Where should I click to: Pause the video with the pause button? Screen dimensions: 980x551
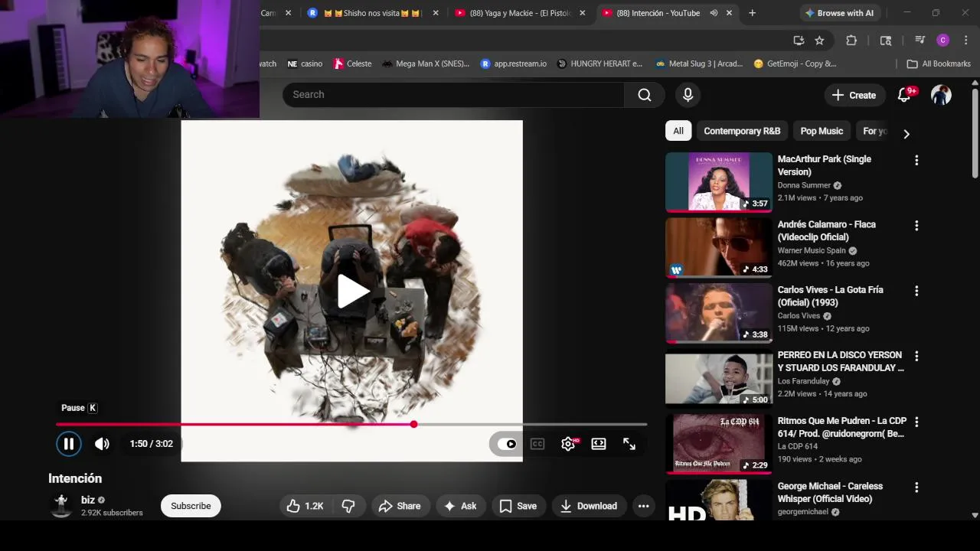pos(68,444)
